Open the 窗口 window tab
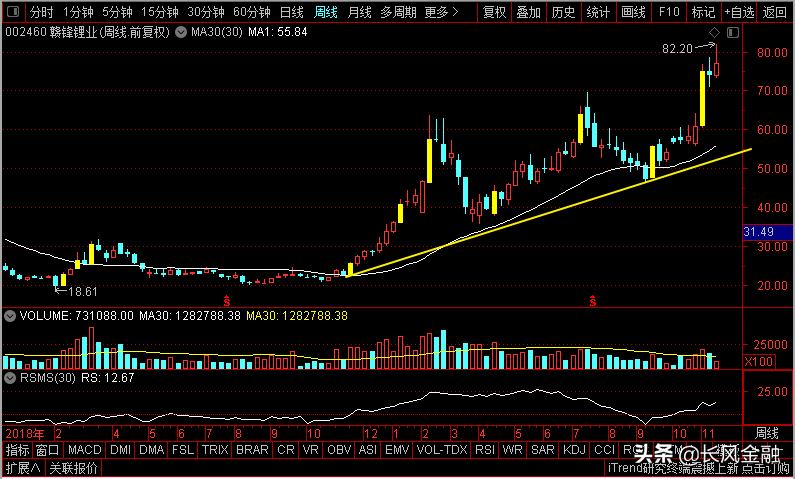 (x=48, y=450)
